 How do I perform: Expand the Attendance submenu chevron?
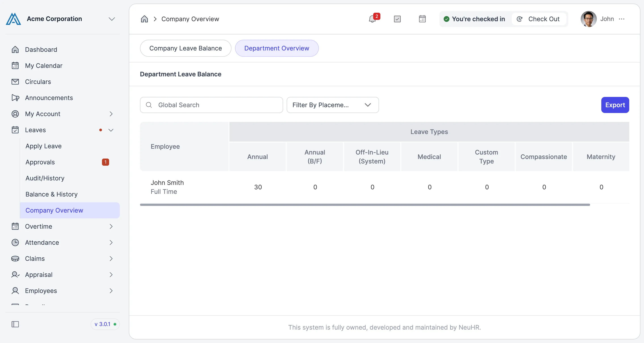[111, 242]
